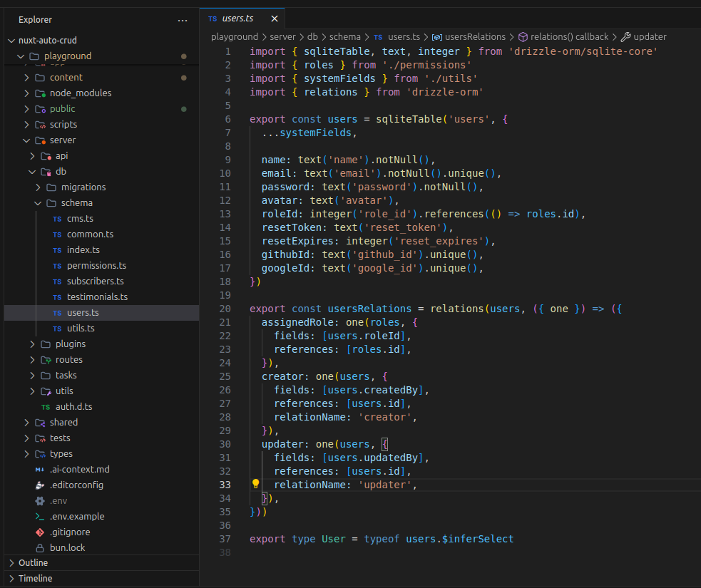Click updater property in breadcrumb

click(650, 36)
